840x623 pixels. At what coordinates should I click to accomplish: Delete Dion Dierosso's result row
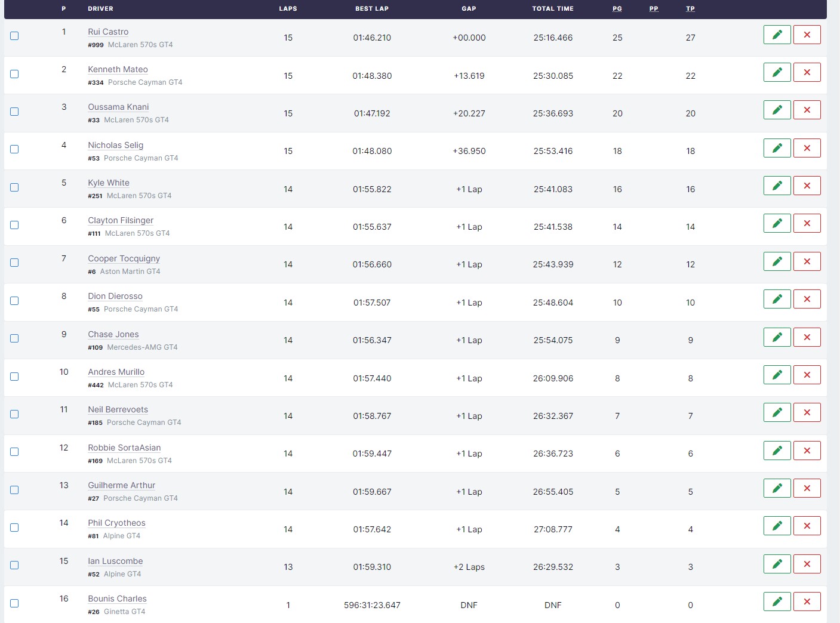click(x=807, y=299)
